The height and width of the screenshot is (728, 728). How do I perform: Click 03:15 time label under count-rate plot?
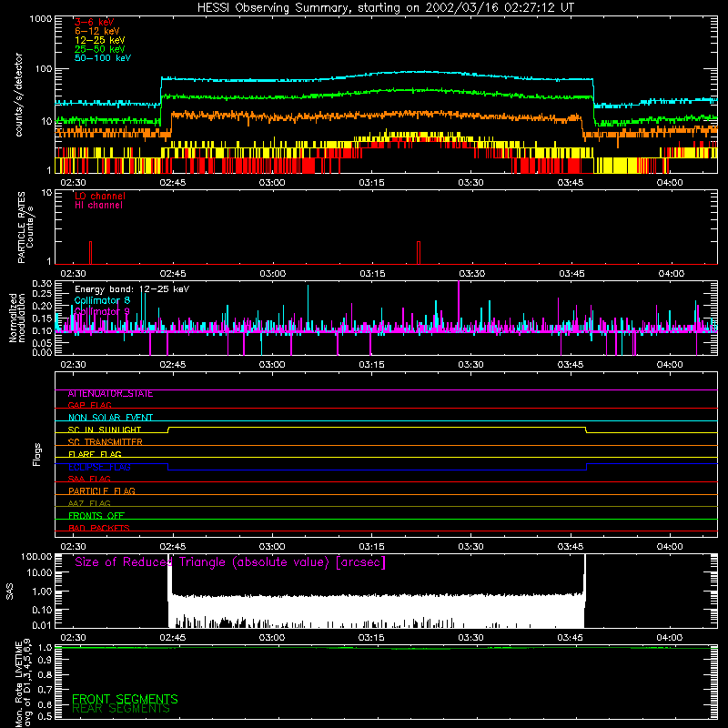tap(371, 183)
